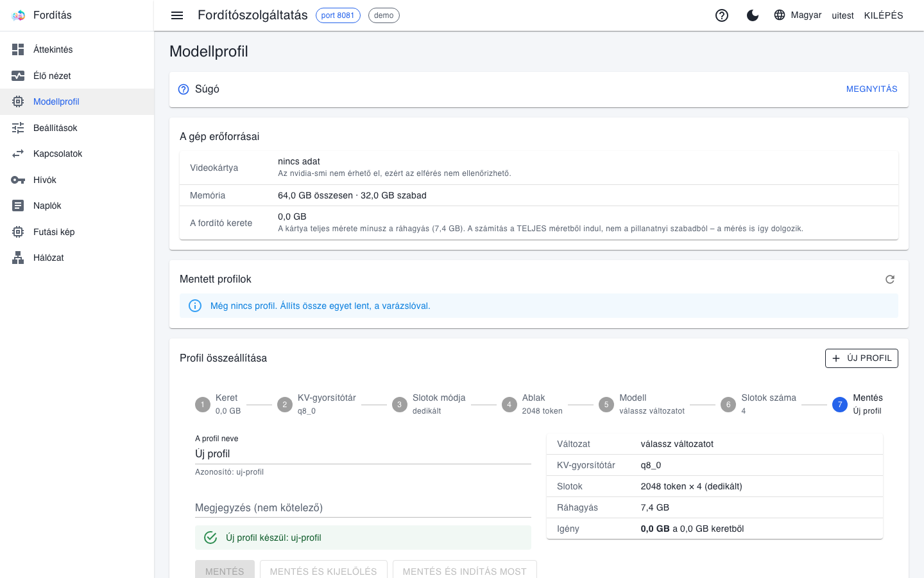Navigate to Kapcsolatok in the sidebar
Screen dimensions: 924x578
click(x=77, y=153)
